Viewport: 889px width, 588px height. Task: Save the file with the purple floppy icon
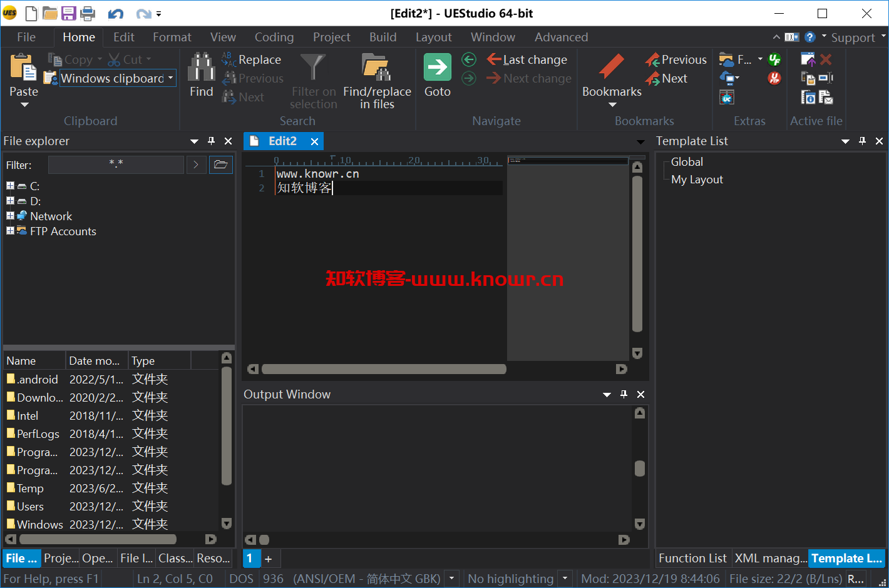pyautogui.click(x=69, y=13)
